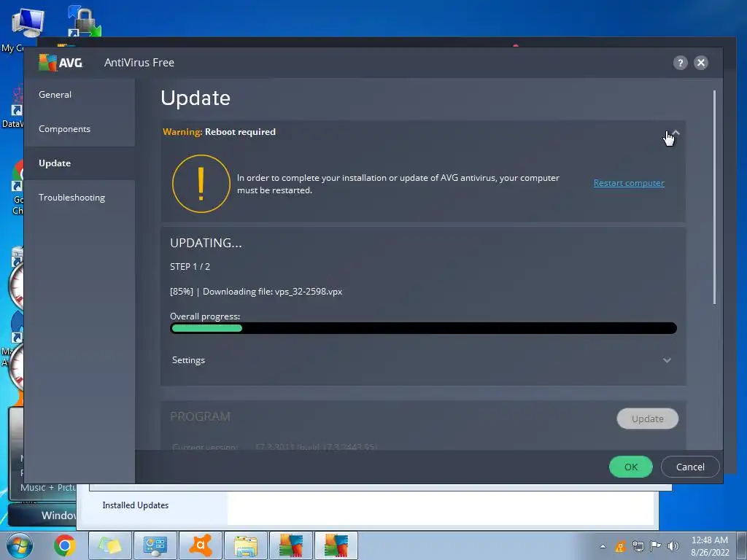
Task: Open the Components settings section
Action: 64,128
